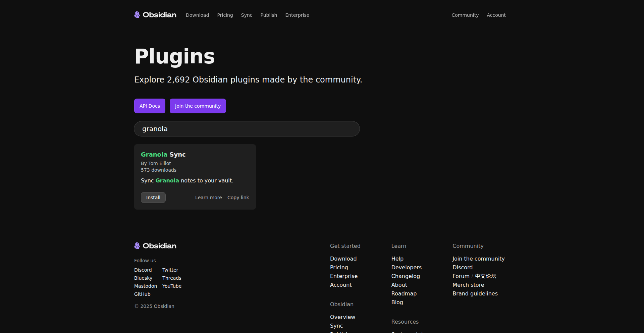Open Account in the top navigation
Image resolution: width=644 pixels, height=333 pixels.
click(496, 15)
